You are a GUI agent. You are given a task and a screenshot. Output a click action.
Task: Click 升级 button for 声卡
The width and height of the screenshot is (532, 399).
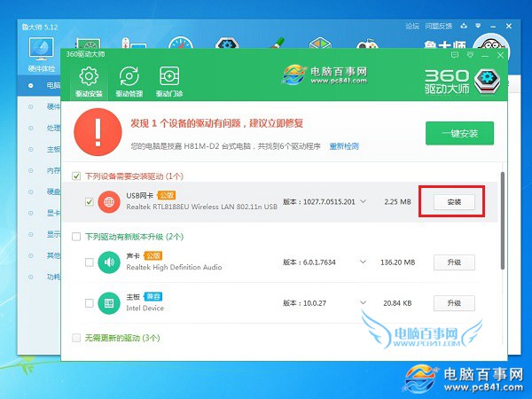[454, 262]
